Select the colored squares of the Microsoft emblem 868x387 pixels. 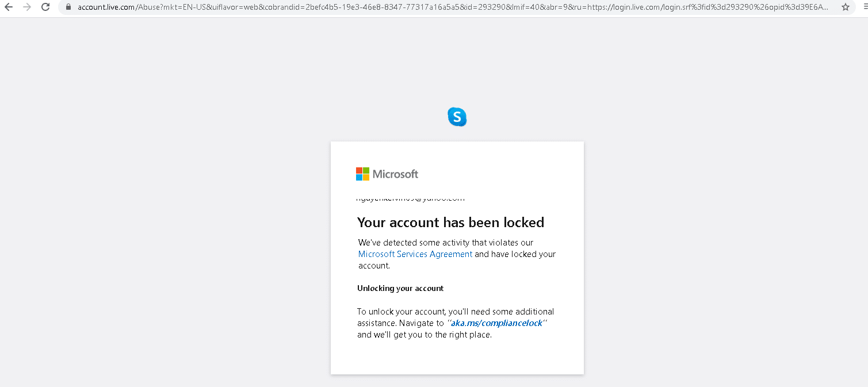362,173
